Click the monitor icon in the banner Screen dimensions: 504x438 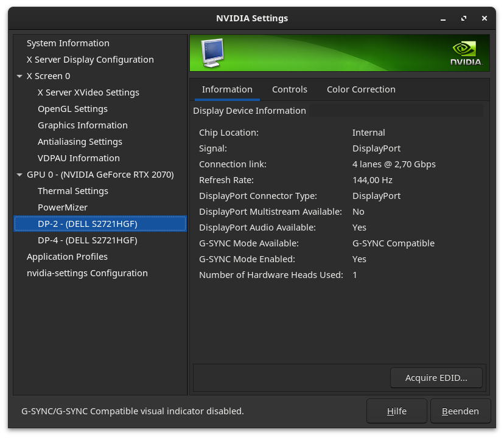[212, 53]
